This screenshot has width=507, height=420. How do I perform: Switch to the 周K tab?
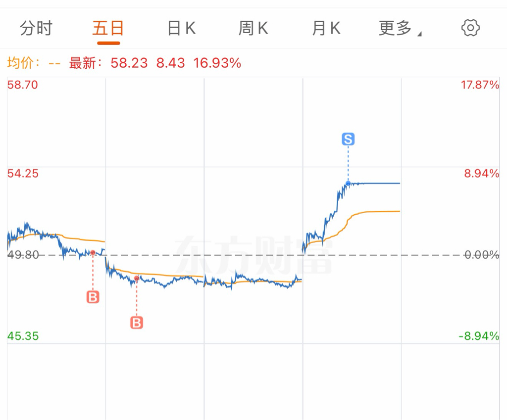(x=253, y=28)
